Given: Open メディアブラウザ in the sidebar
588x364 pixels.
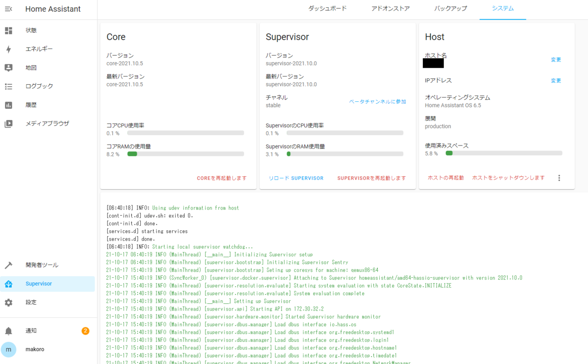Looking at the screenshot, I should pyautogui.click(x=48, y=123).
